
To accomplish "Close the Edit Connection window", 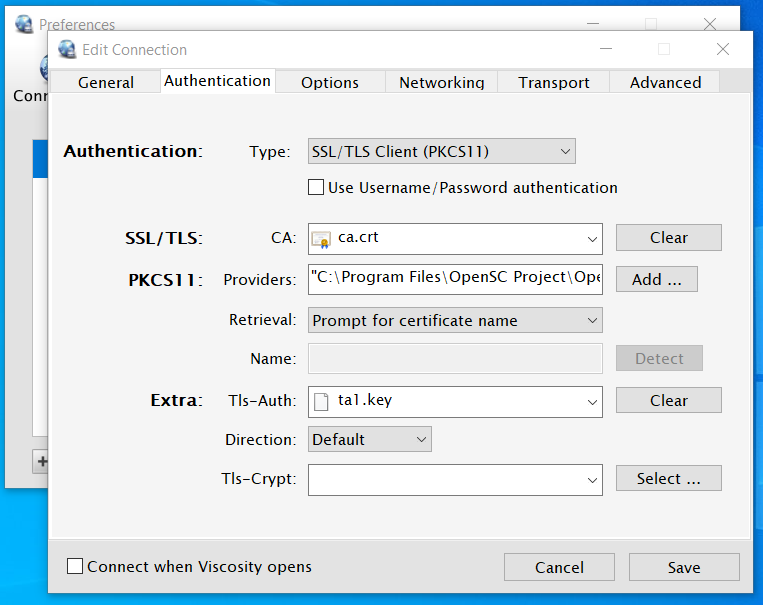I will click(723, 49).
